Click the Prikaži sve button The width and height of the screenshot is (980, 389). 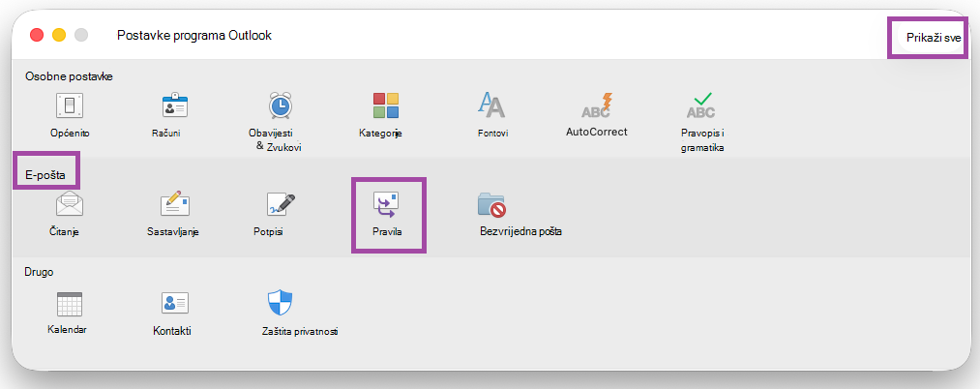click(934, 37)
